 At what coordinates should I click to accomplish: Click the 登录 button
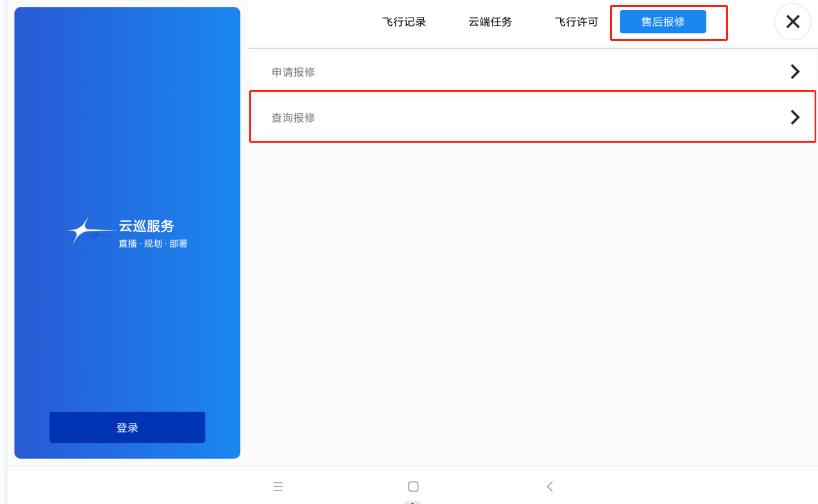127,428
